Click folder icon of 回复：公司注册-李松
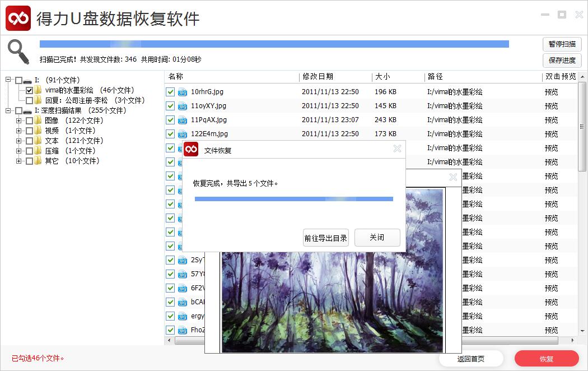The height and width of the screenshot is (371, 588). 38,100
